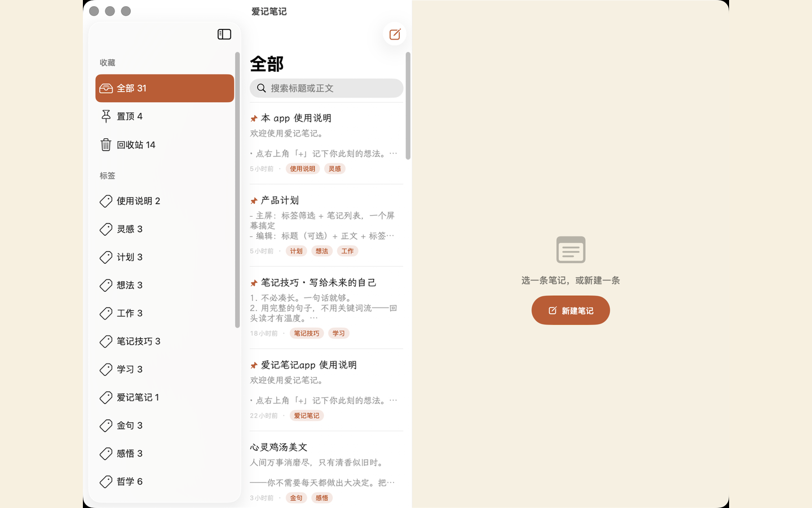
Task: Click 使用说明 tag chip on first note
Action: click(303, 169)
